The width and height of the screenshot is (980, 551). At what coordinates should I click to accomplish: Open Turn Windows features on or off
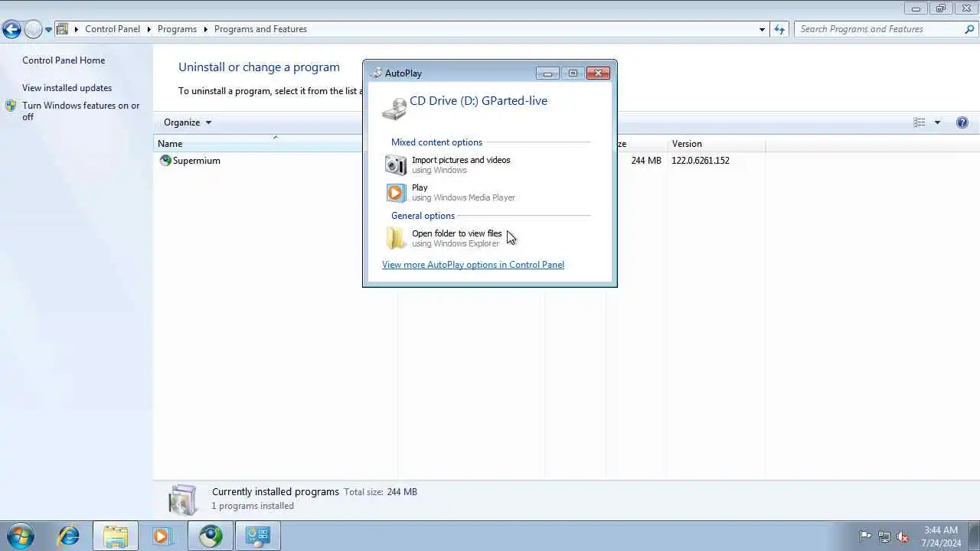point(80,111)
